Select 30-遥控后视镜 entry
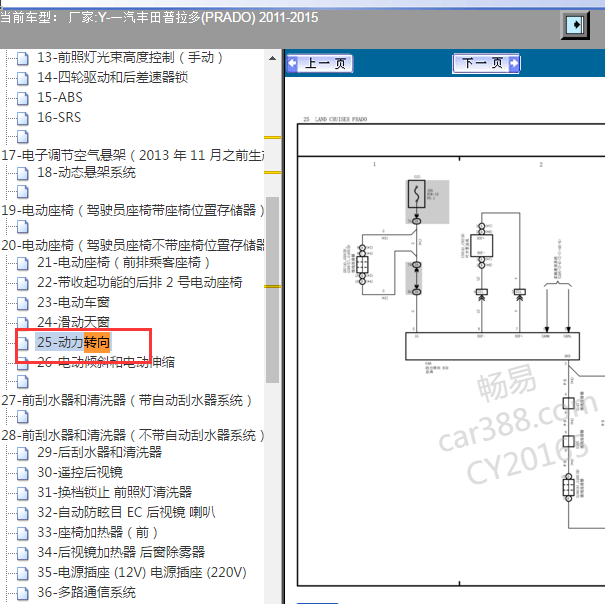Image resolution: width=605 pixels, height=604 pixels. point(80,472)
